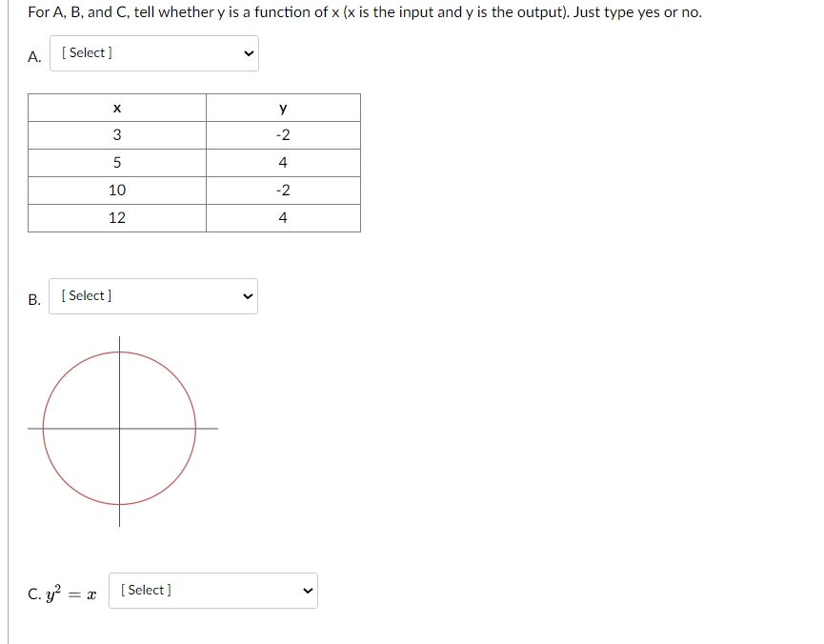Click the chevron arrow in dropdown B
Image resolution: width=824 pixels, height=644 pixels.
click(247, 296)
